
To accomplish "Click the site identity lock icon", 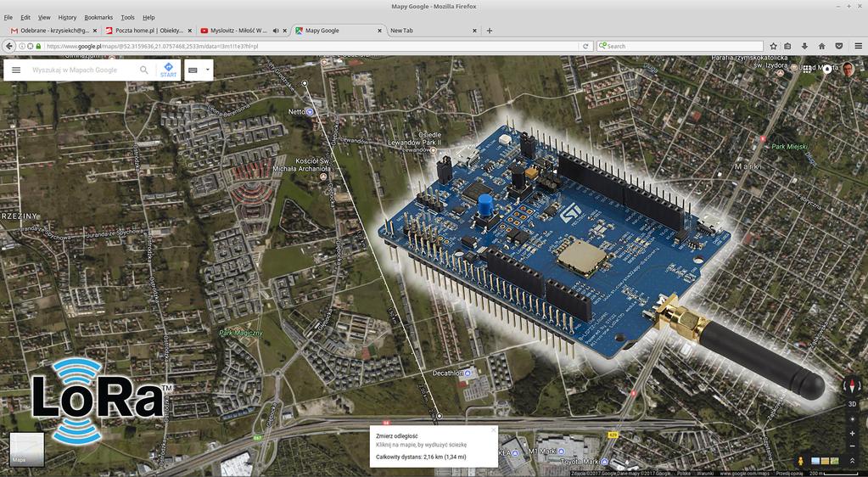I will (39, 47).
